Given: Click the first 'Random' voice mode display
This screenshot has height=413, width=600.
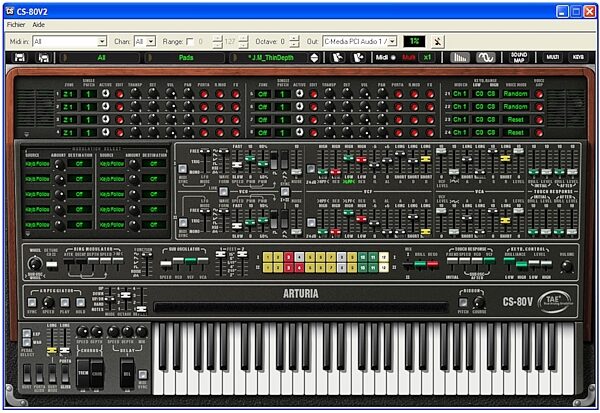Looking at the screenshot, I should [x=515, y=94].
